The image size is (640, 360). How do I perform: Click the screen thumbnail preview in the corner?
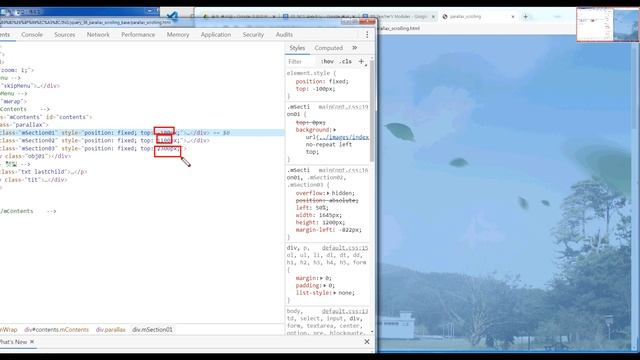click(x=608, y=24)
